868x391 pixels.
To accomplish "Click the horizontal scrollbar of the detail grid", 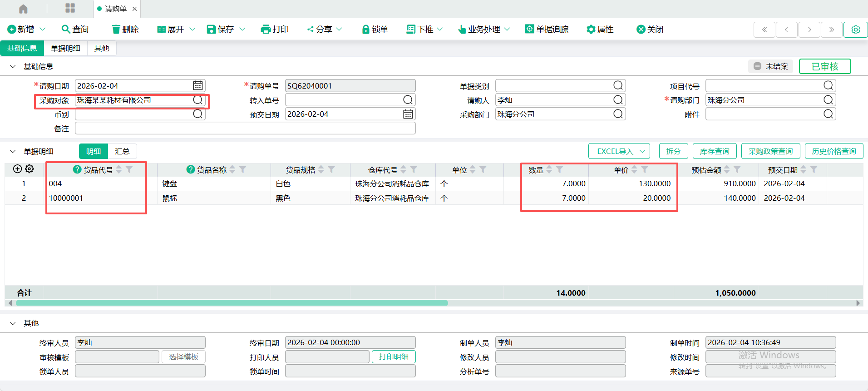I will click(232, 303).
